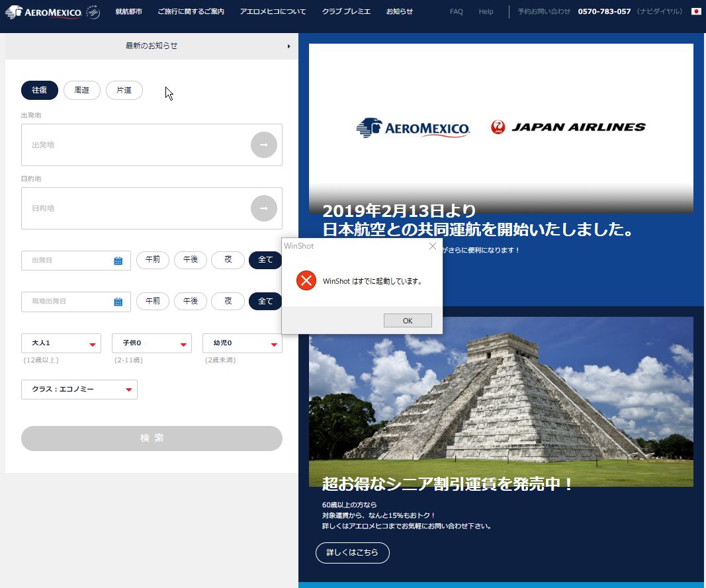This screenshot has width=706, height=588.
Task: Click 詳しくはこちら button
Action: 352,552
